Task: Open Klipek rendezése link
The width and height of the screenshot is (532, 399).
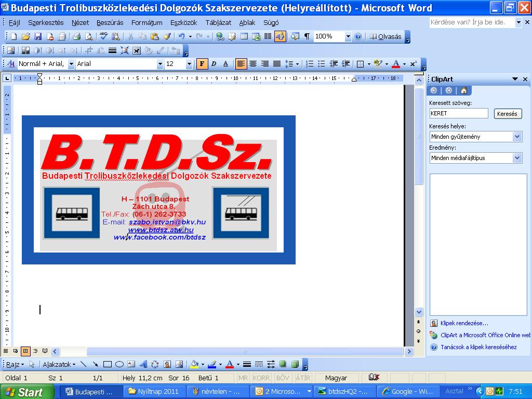Action: 464,323
